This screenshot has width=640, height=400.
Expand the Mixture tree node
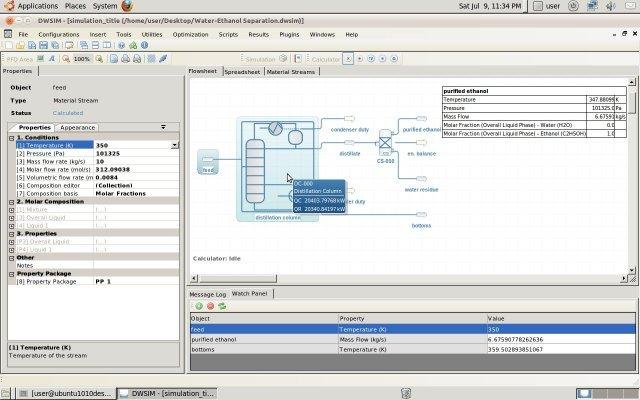click(12, 209)
